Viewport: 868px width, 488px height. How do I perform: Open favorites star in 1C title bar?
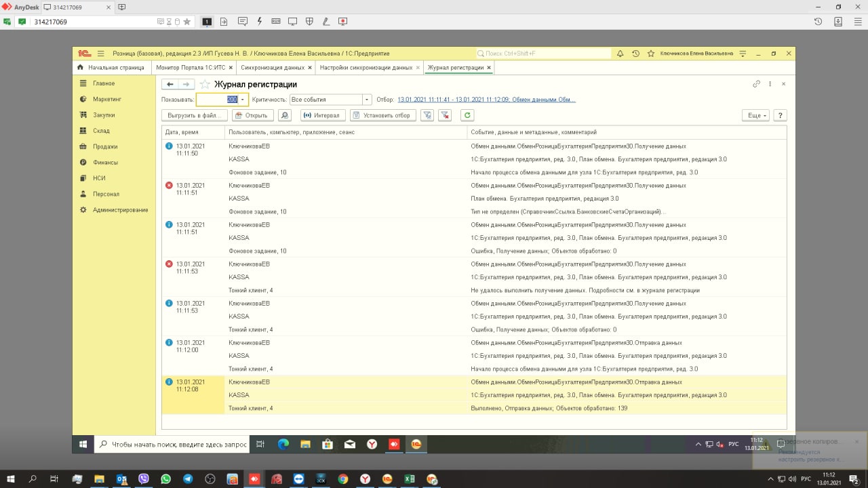click(x=651, y=54)
